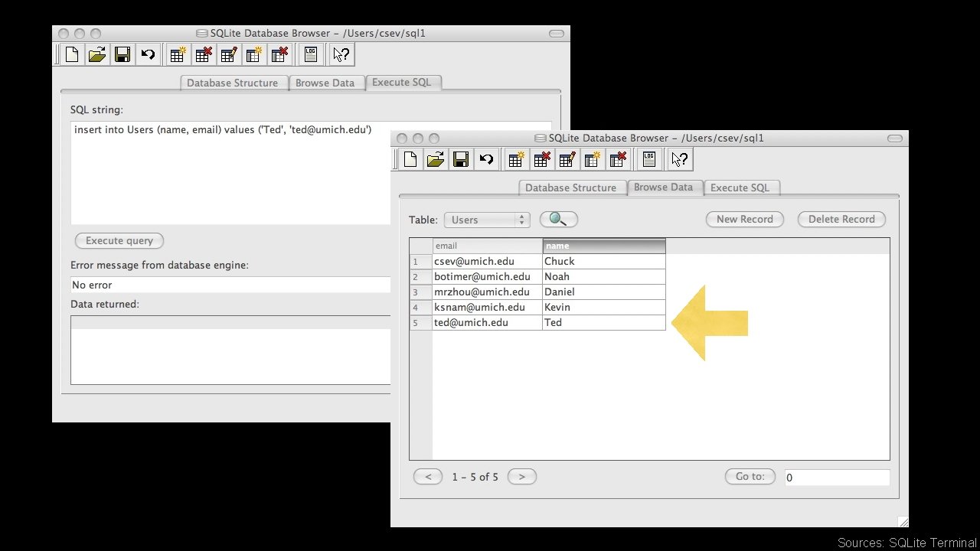
Task: Open the Modify Table tool
Action: click(x=567, y=158)
